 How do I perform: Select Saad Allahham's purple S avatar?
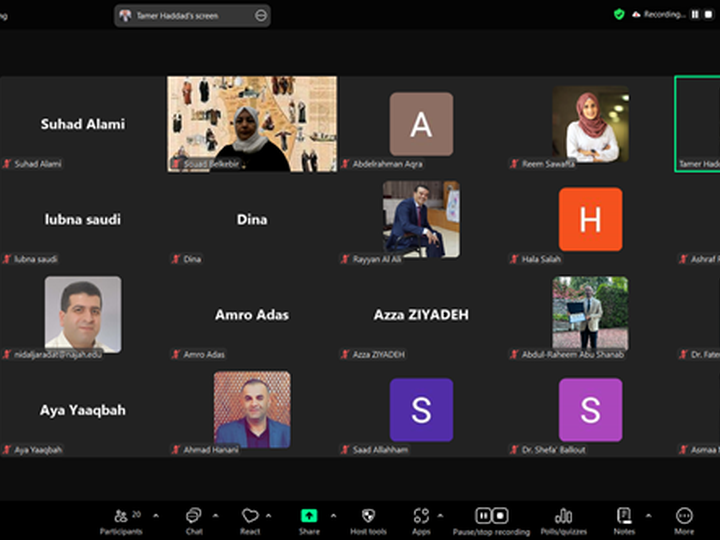click(x=421, y=410)
